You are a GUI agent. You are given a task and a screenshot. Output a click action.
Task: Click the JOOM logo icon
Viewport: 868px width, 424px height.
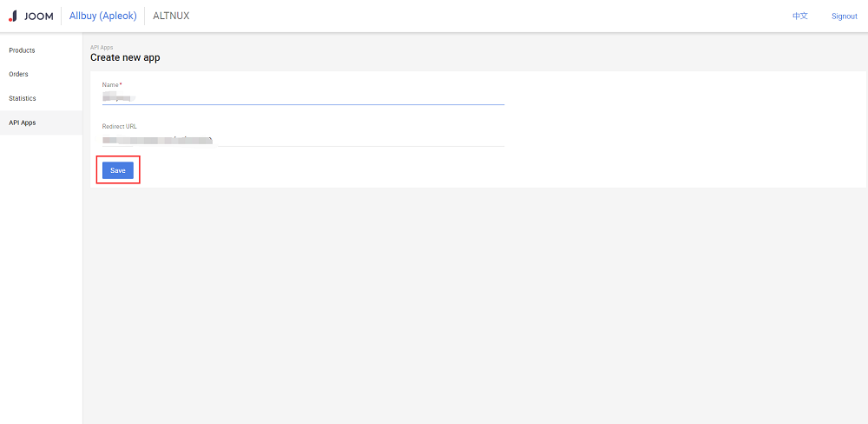(12, 16)
